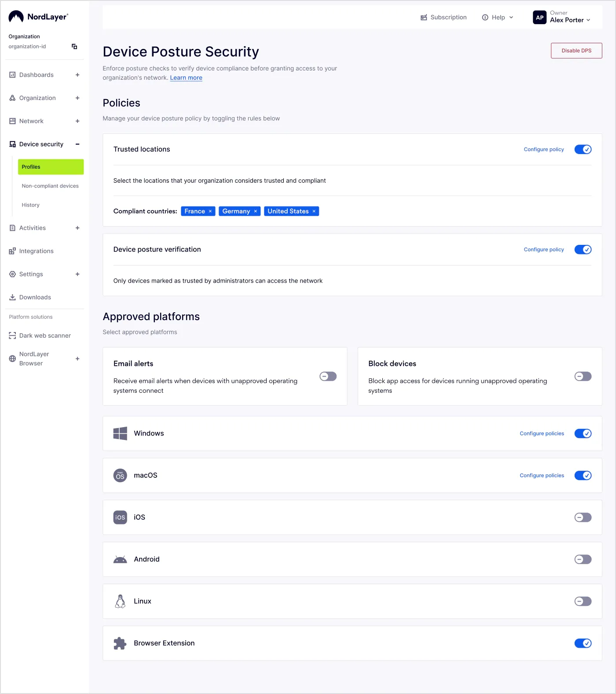Enable the iOS platform toggle

point(583,517)
